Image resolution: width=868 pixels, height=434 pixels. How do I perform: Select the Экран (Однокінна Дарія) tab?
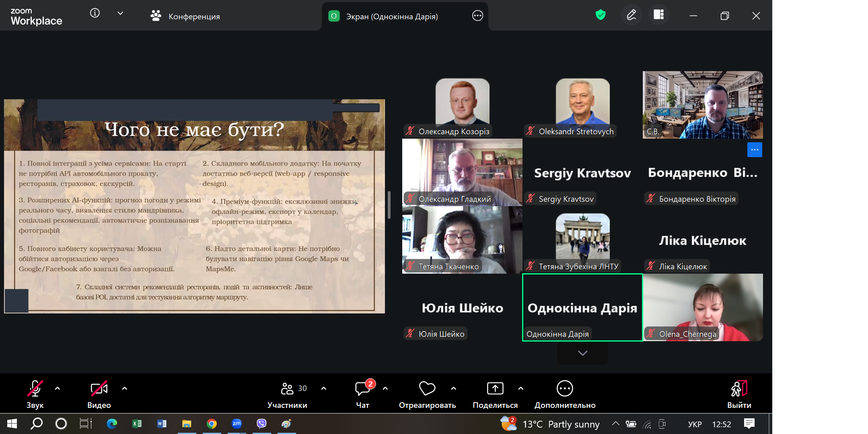391,16
